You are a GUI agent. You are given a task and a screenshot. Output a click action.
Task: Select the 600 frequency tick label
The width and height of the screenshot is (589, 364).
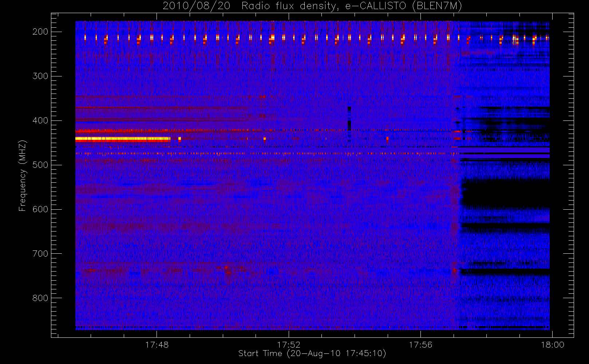pyautogui.click(x=40, y=209)
